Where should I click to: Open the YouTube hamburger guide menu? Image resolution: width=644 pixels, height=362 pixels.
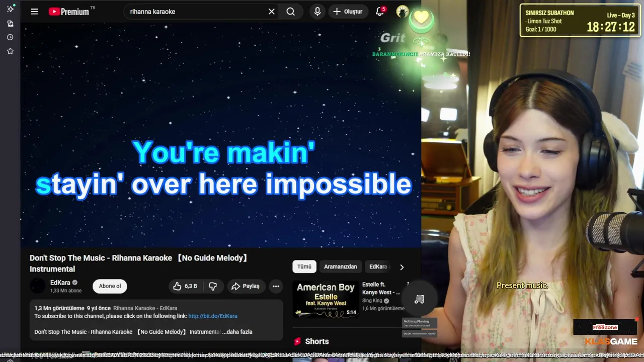coord(34,12)
